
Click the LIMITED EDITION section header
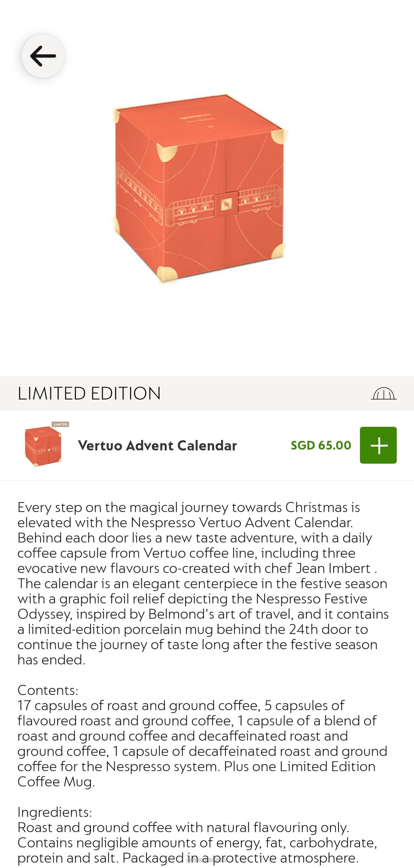tap(89, 394)
